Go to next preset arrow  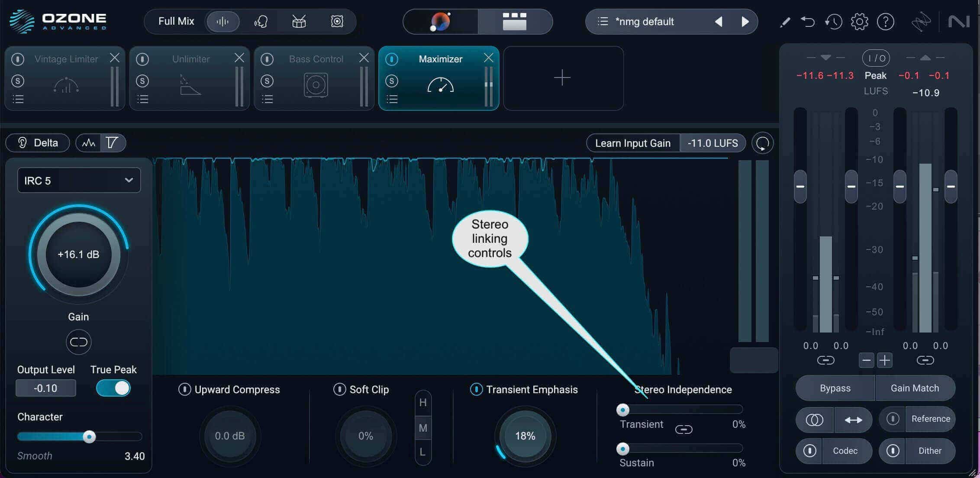(745, 21)
